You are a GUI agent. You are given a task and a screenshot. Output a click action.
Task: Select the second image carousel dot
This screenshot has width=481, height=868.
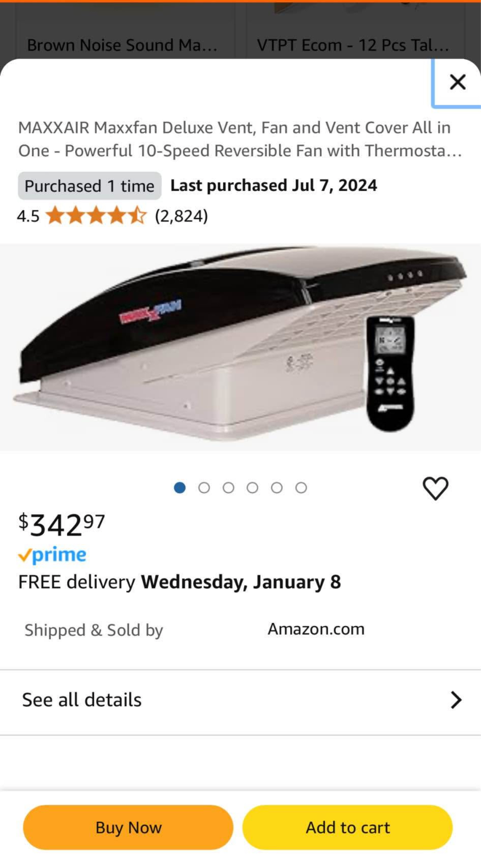(x=204, y=488)
